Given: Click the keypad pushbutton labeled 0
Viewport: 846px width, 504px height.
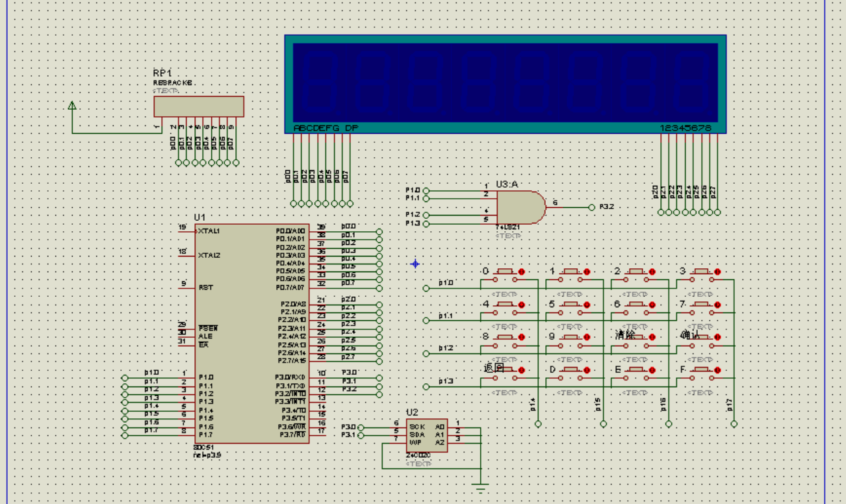Looking at the screenshot, I should [505, 276].
